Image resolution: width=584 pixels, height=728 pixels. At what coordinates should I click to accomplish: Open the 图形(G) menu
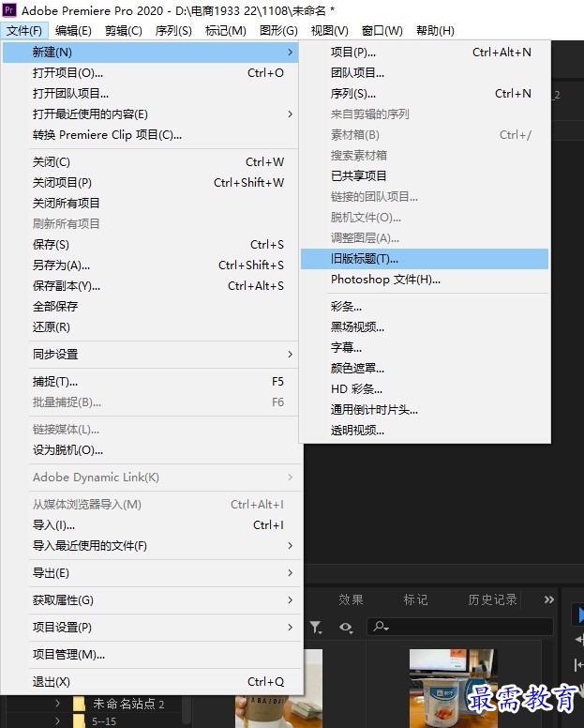[x=278, y=31]
